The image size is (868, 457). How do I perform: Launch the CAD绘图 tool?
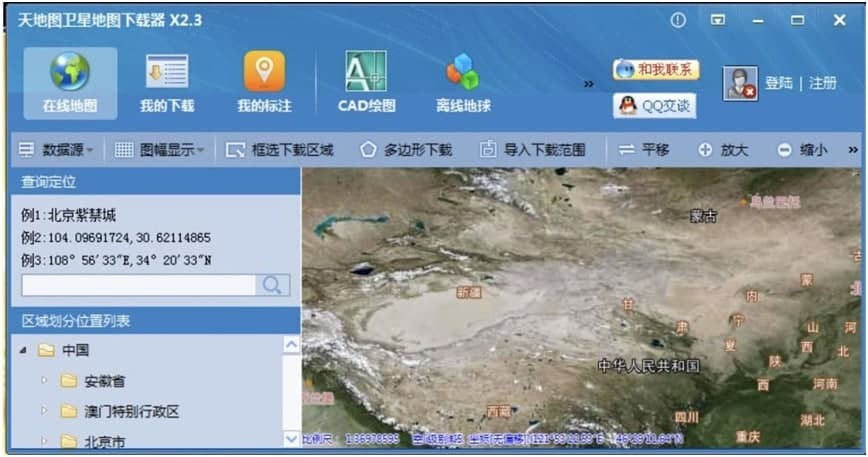tap(366, 83)
